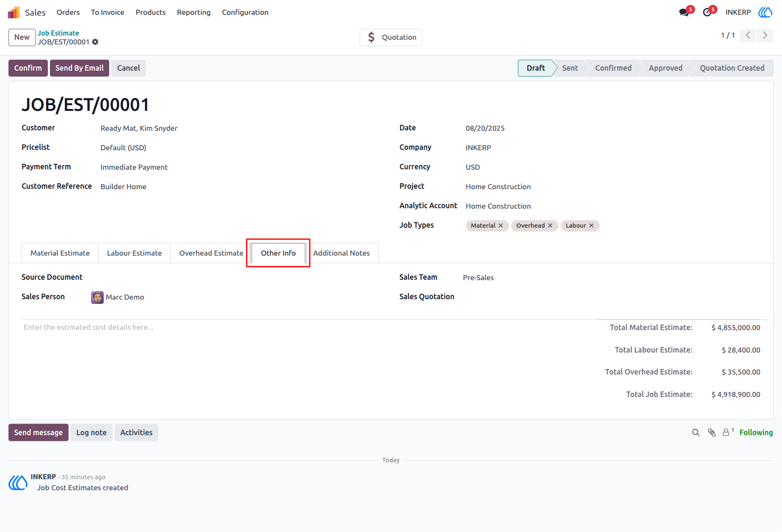Open the Activities button in chatter
The width and height of the screenshot is (782, 532).
pyautogui.click(x=136, y=433)
